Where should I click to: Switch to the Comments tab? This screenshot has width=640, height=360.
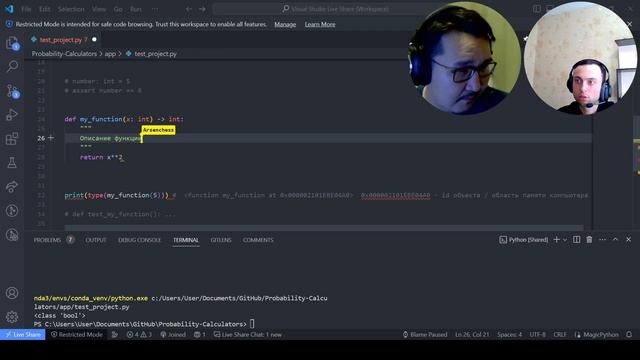pos(258,240)
